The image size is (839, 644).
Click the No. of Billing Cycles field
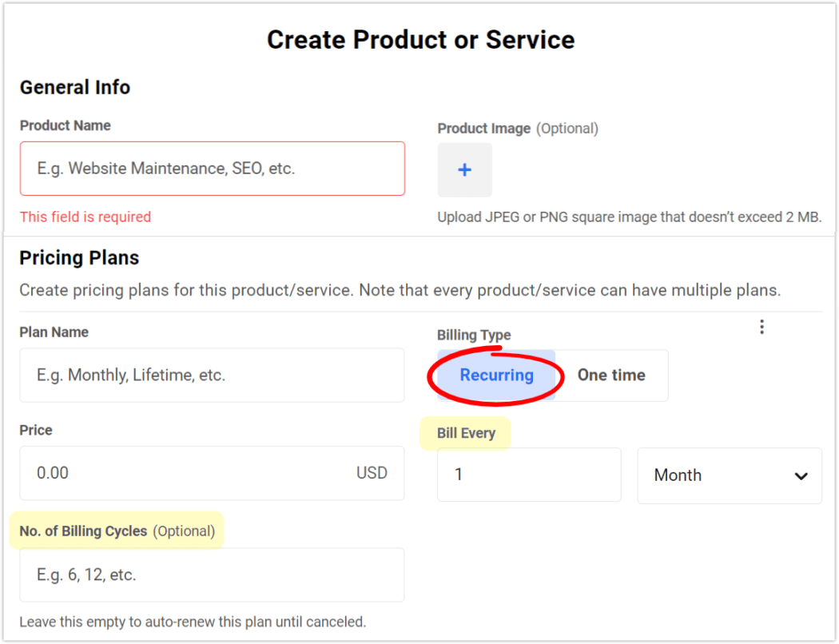[212, 574]
